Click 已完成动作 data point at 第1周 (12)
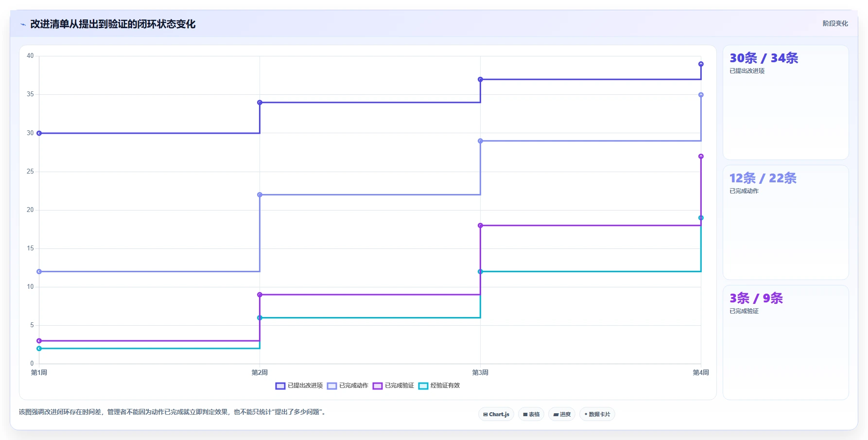The width and height of the screenshot is (868, 440). click(39, 272)
